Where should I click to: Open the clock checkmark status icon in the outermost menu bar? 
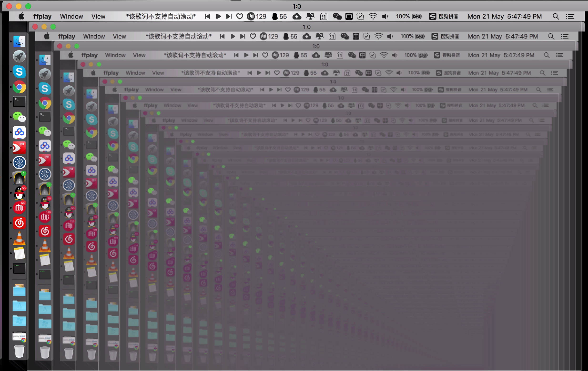pyautogui.click(x=360, y=16)
